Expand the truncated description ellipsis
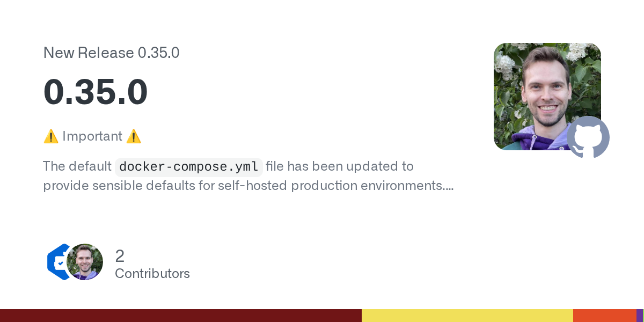This screenshot has width=644, height=322. coord(450,187)
